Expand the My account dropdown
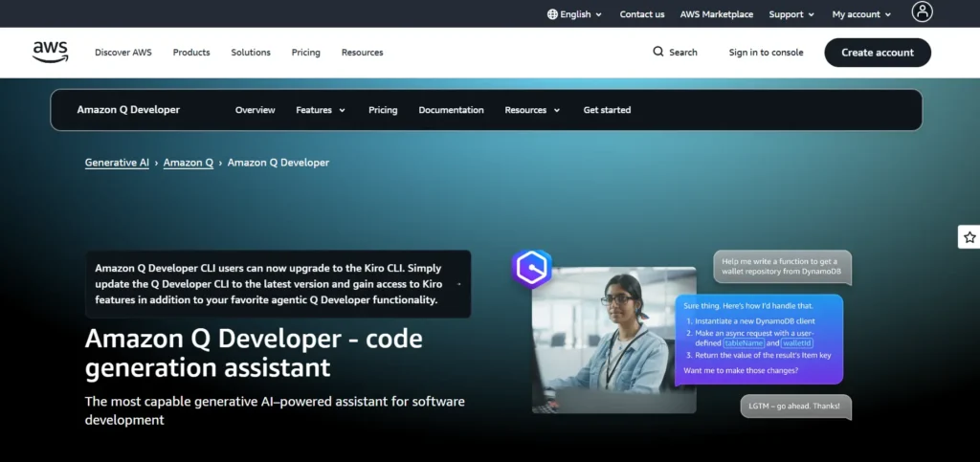Viewport: 980px width, 462px height. pyautogui.click(x=862, y=14)
